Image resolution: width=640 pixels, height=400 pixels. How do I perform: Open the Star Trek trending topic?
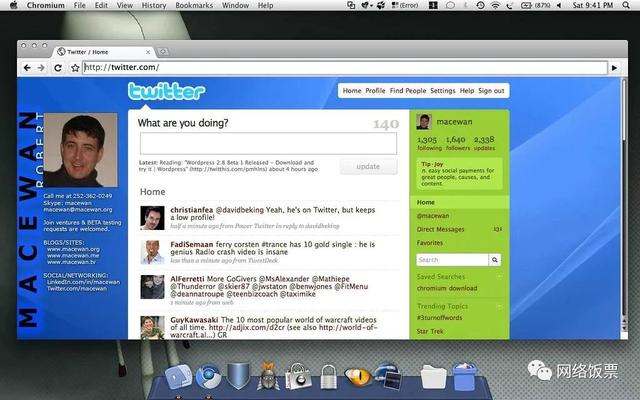(430, 331)
